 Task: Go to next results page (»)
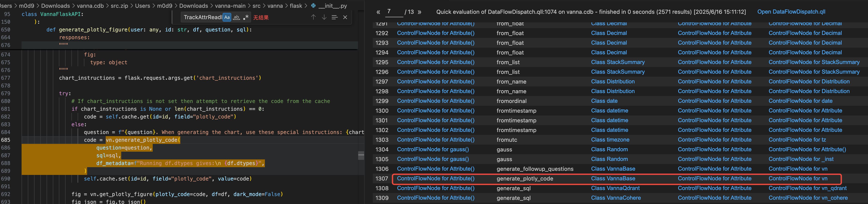pyautogui.click(x=420, y=12)
